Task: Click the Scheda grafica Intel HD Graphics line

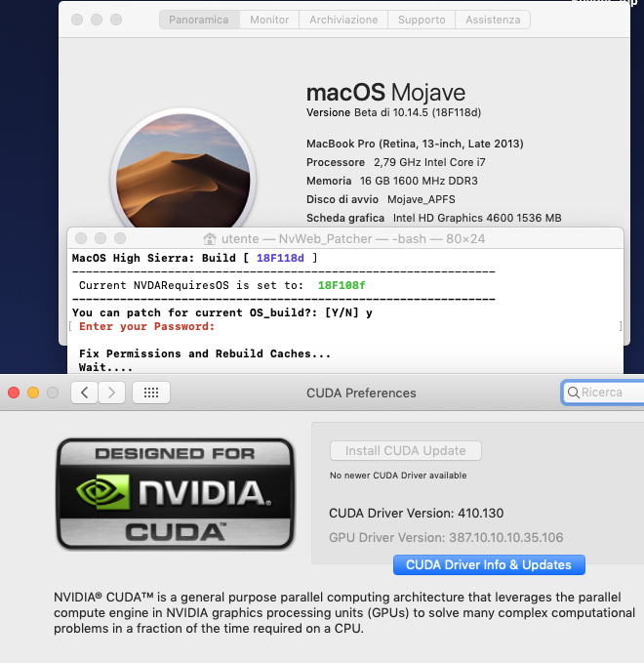Action: [x=434, y=218]
